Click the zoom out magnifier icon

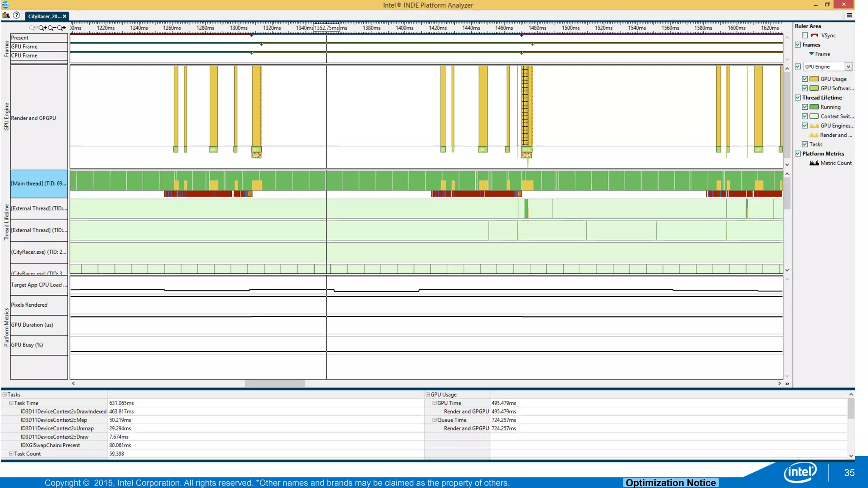pos(52,28)
